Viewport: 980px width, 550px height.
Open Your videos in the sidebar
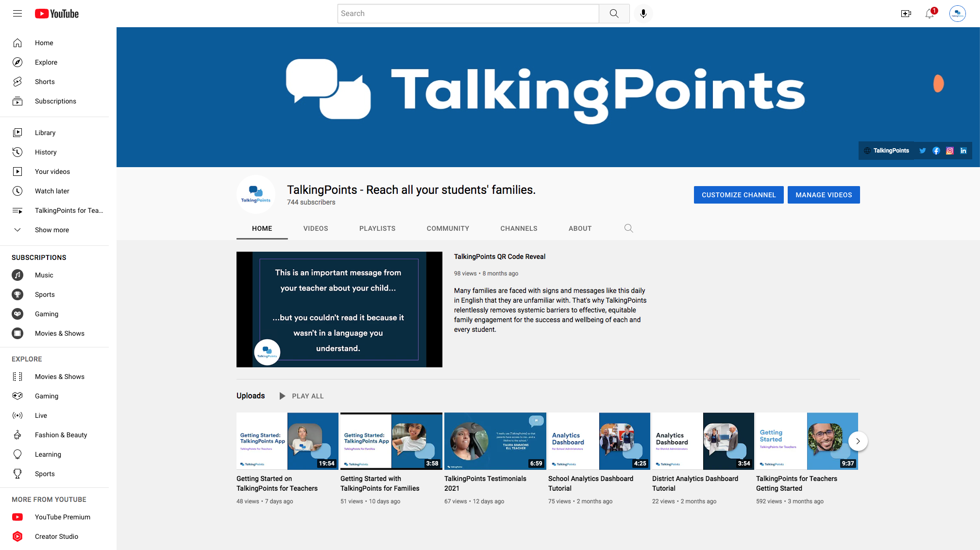click(54, 172)
